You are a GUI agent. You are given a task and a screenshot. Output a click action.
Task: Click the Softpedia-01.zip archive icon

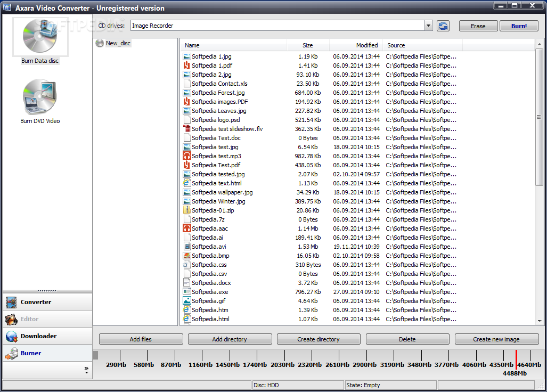point(187,211)
